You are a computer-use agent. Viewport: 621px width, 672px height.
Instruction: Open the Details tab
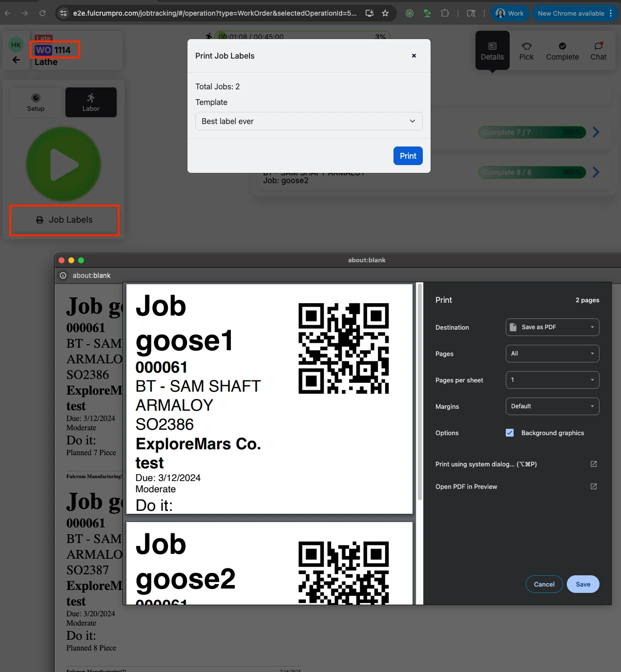click(492, 51)
